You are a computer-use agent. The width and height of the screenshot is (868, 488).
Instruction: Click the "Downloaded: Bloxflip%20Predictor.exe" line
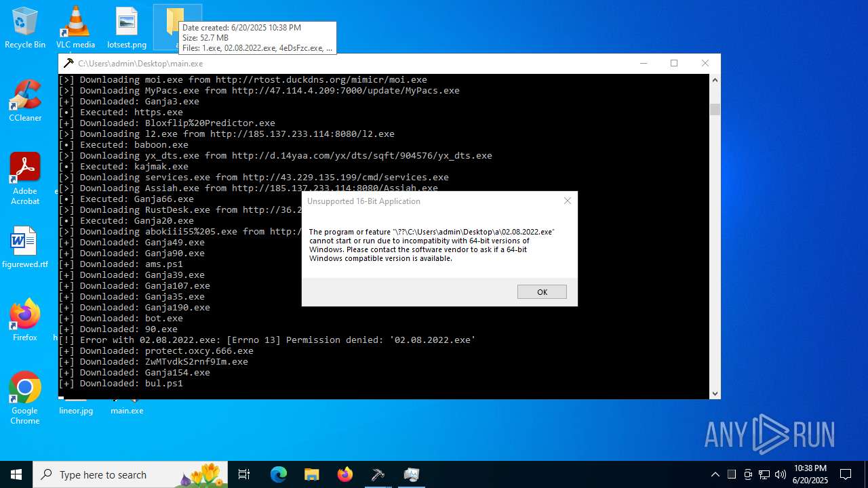tap(167, 123)
